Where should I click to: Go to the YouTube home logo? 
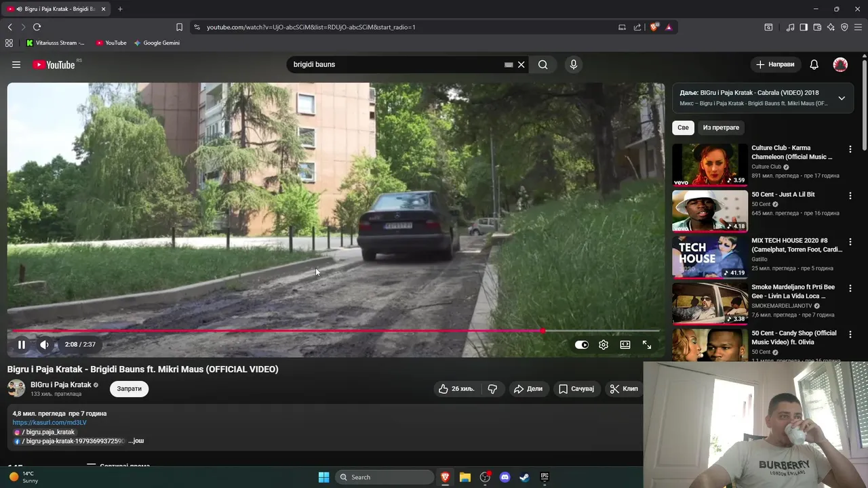click(x=54, y=64)
